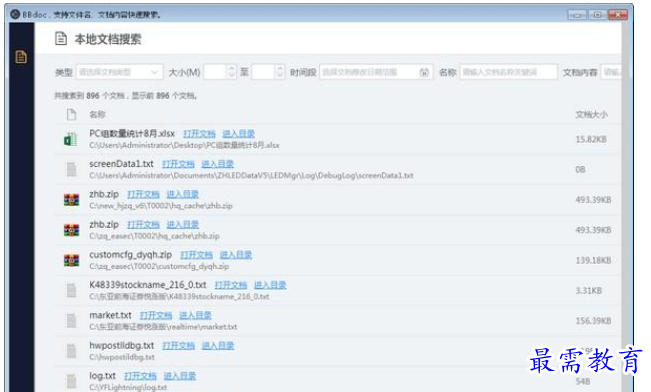This screenshot has width=651, height=392.
Task: Click the 3.31KB size value
Action: (x=589, y=291)
